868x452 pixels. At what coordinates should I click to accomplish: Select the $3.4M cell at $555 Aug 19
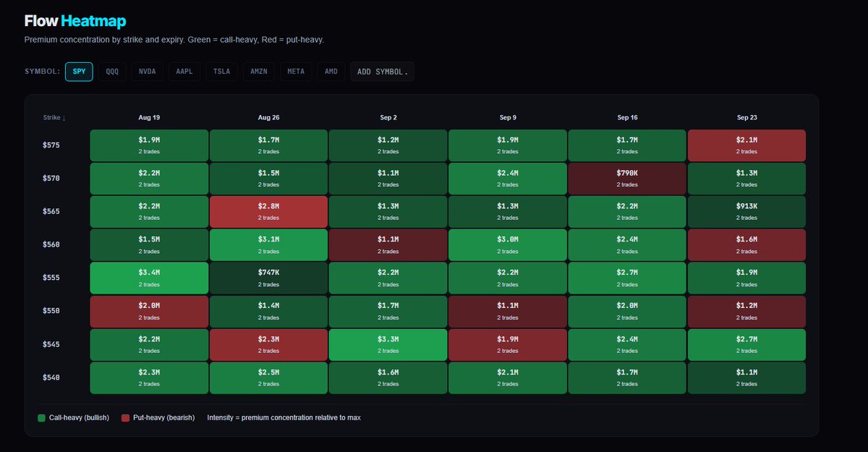pyautogui.click(x=149, y=278)
